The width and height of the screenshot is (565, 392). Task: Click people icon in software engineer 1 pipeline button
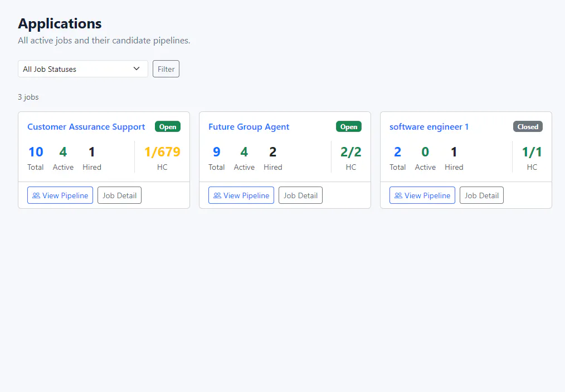point(398,195)
